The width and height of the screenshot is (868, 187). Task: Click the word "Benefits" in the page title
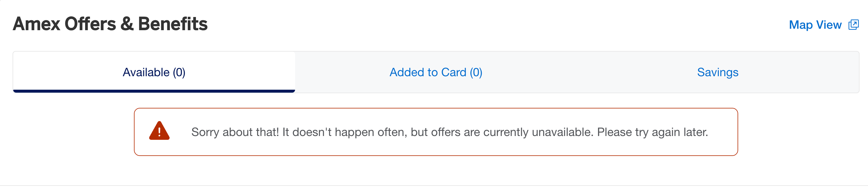point(173,24)
